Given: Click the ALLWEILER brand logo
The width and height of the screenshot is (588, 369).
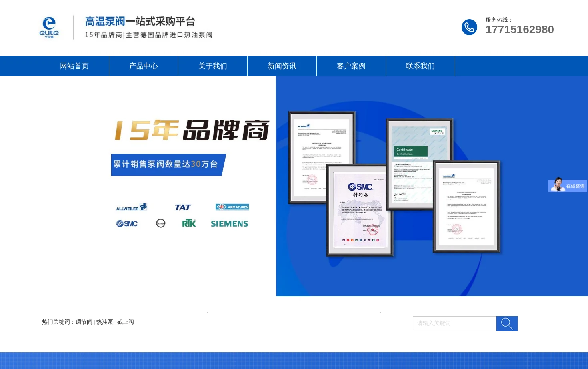Looking at the screenshot, I should 132,207.
